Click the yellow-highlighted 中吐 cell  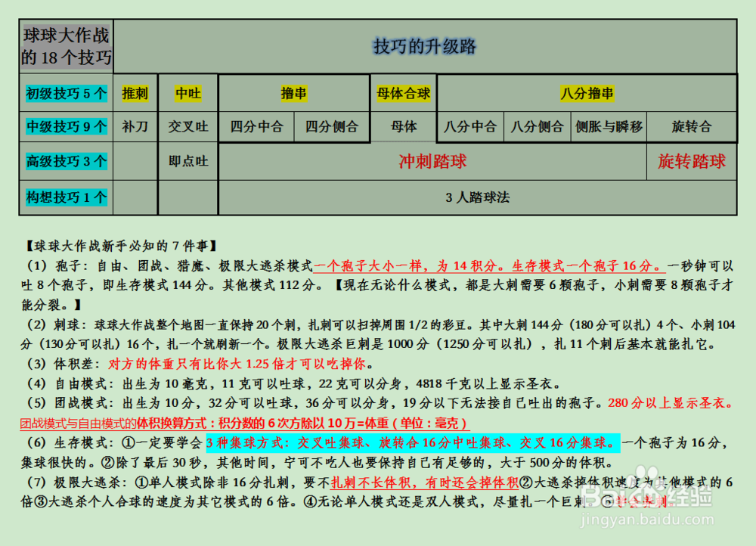[187, 92]
